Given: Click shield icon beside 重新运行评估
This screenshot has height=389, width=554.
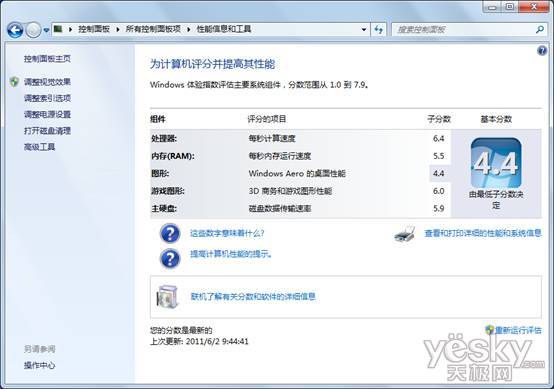Looking at the screenshot, I should [x=489, y=330].
